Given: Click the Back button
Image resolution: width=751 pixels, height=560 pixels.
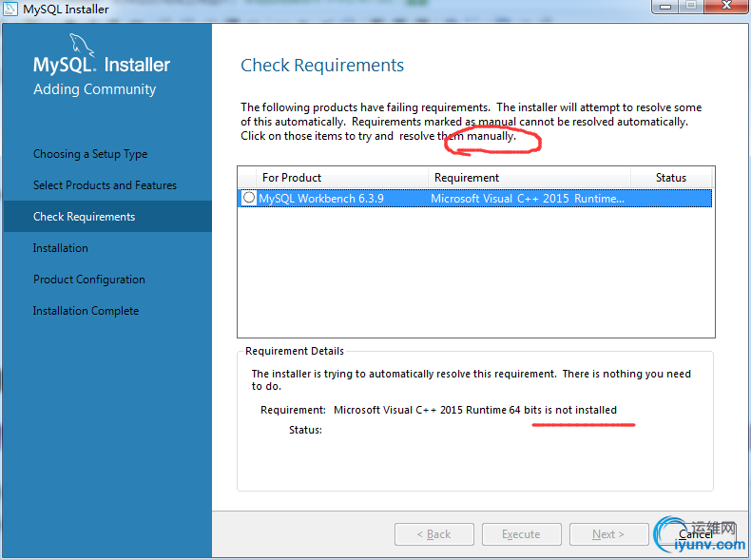Looking at the screenshot, I should pyautogui.click(x=433, y=534).
